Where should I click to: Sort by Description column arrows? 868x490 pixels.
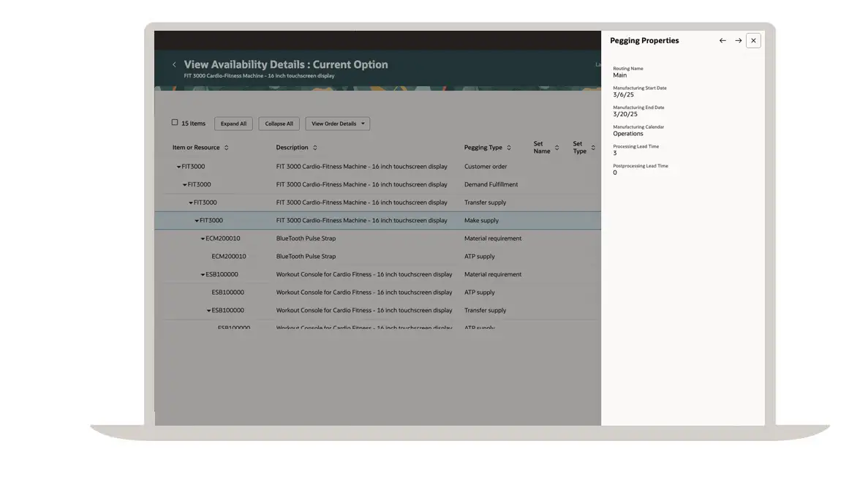(x=315, y=148)
